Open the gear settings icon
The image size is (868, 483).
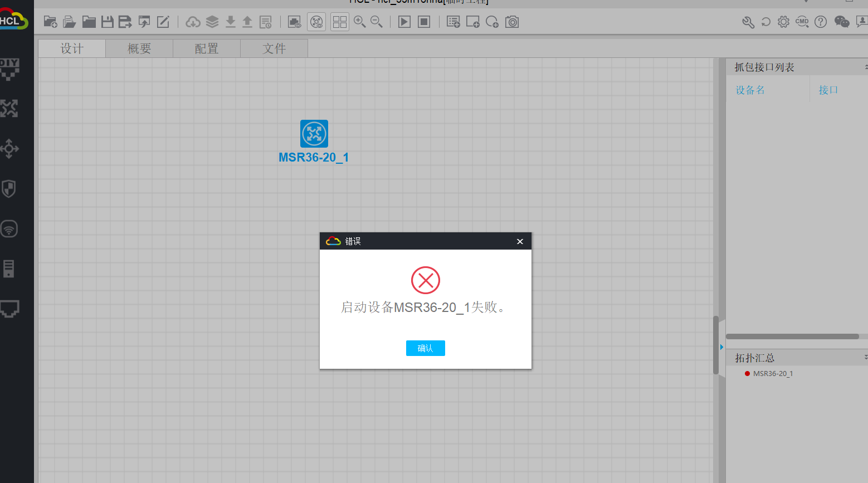783,22
